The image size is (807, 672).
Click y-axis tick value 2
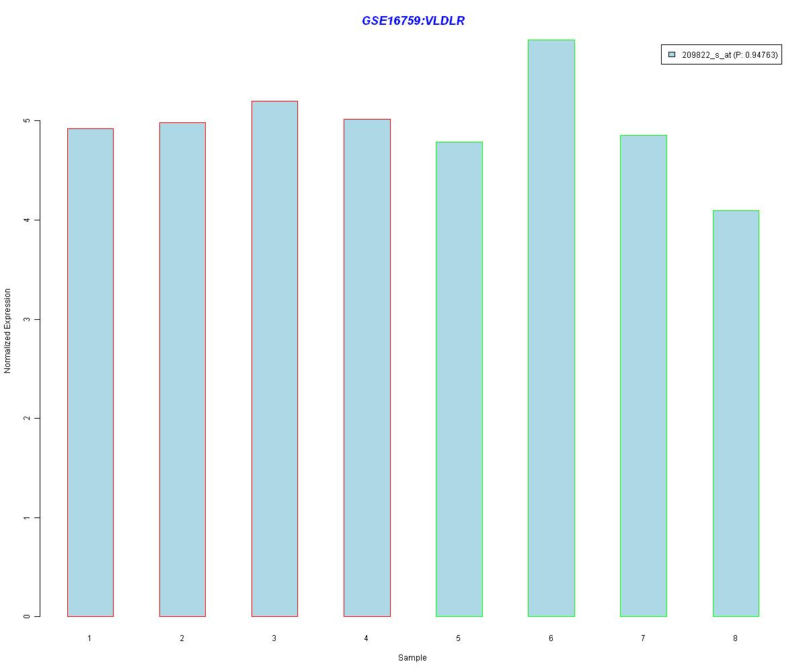click(x=27, y=418)
